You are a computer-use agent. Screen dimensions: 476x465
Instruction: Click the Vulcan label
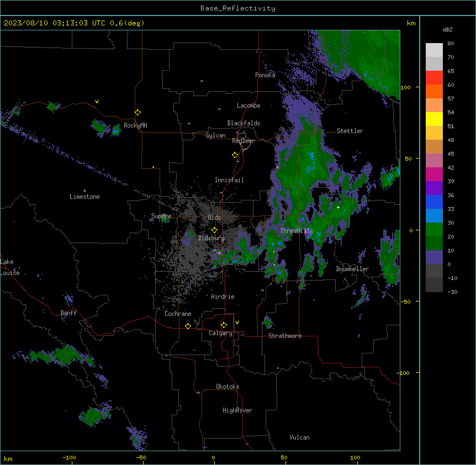tap(300, 437)
